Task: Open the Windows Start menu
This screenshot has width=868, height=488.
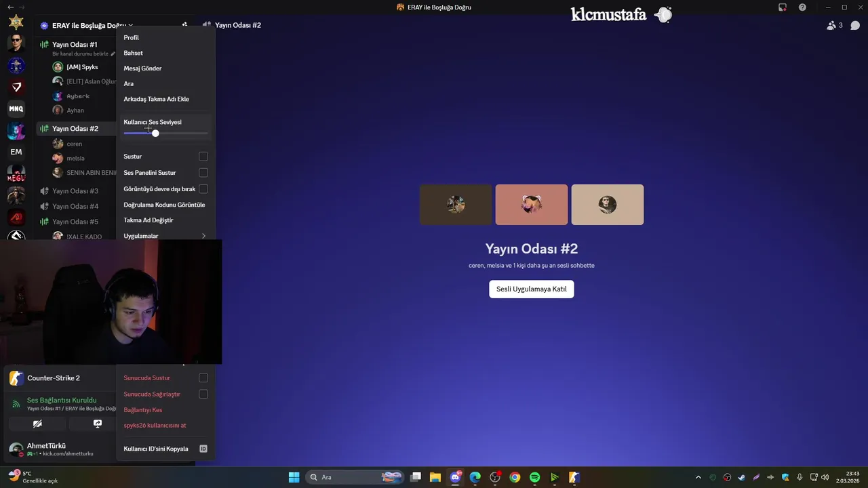Action: pyautogui.click(x=294, y=477)
